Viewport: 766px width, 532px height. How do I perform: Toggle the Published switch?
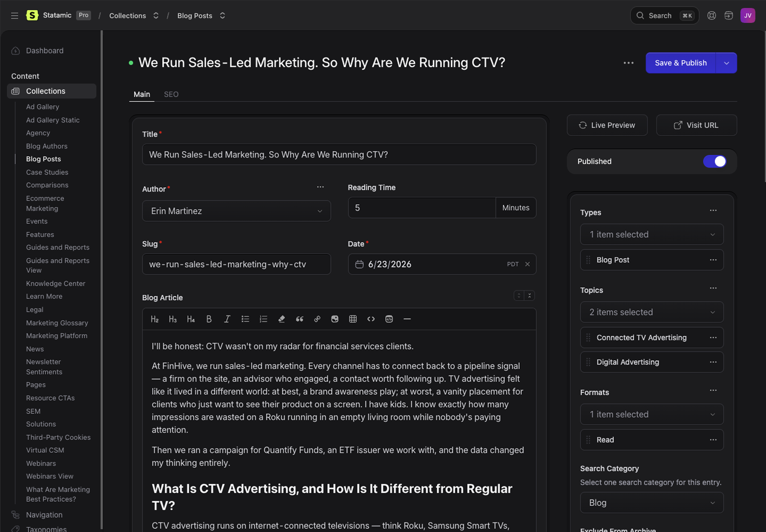714,161
